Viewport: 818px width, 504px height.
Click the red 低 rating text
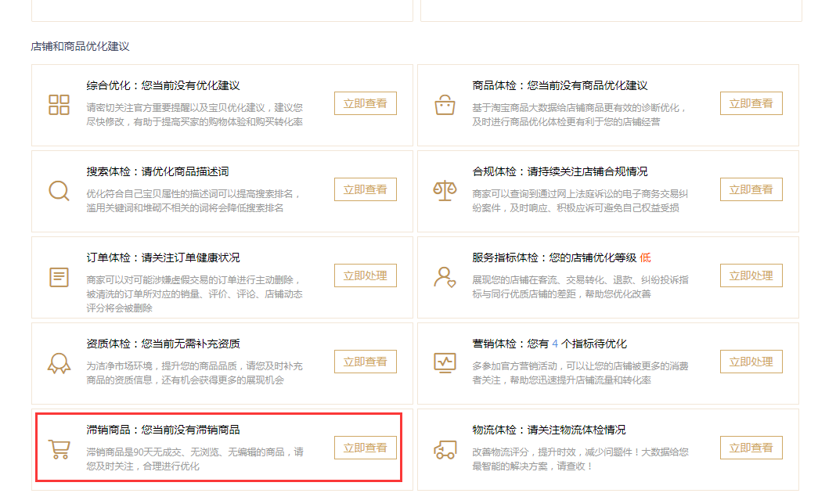[x=645, y=257]
